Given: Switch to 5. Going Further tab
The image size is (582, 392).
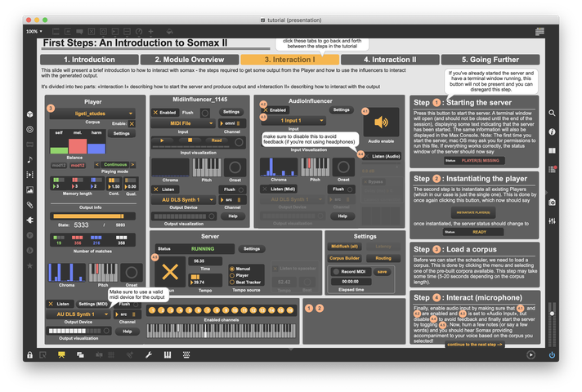Looking at the screenshot, I should tap(490, 60).
